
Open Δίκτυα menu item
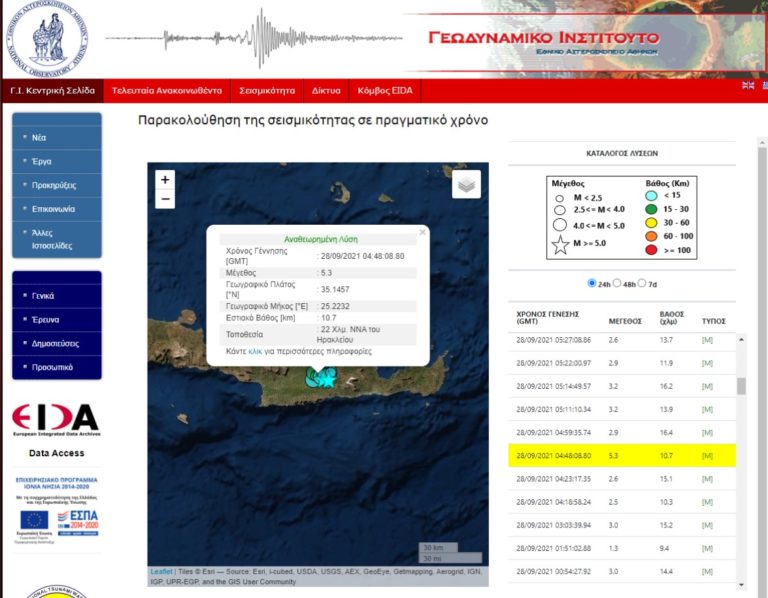pos(326,91)
